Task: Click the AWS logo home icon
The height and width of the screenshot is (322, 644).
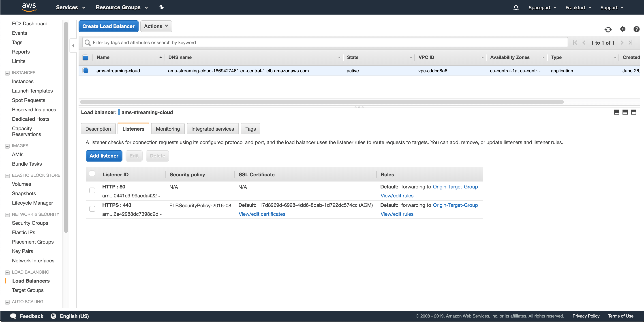Action: (29, 7)
